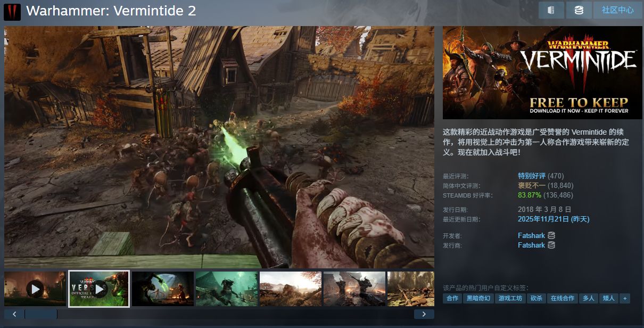This screenshot has height=328, width=644.
Task: Click the 该产品的热门用户自定义标签 heading
Action: (x=485, y=288)
